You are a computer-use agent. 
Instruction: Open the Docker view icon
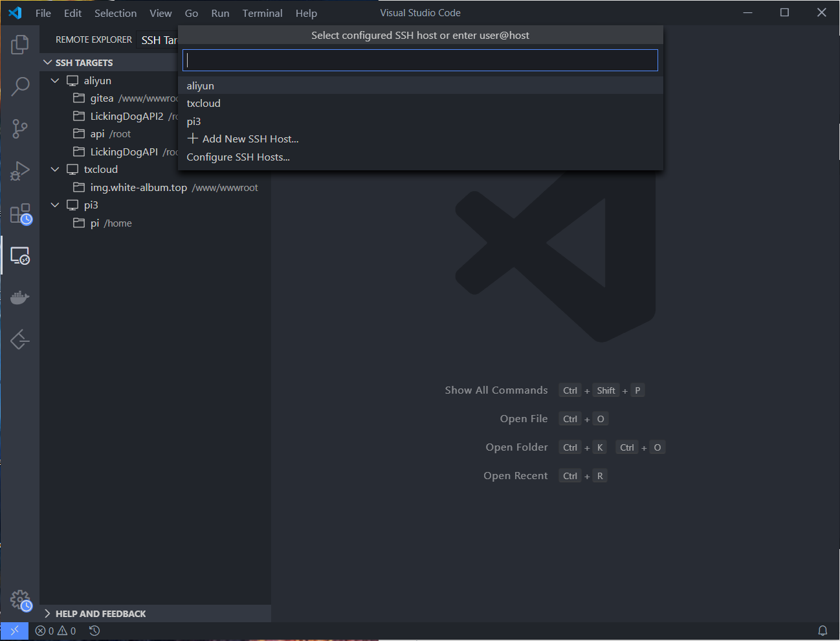(x=20, y=297)
